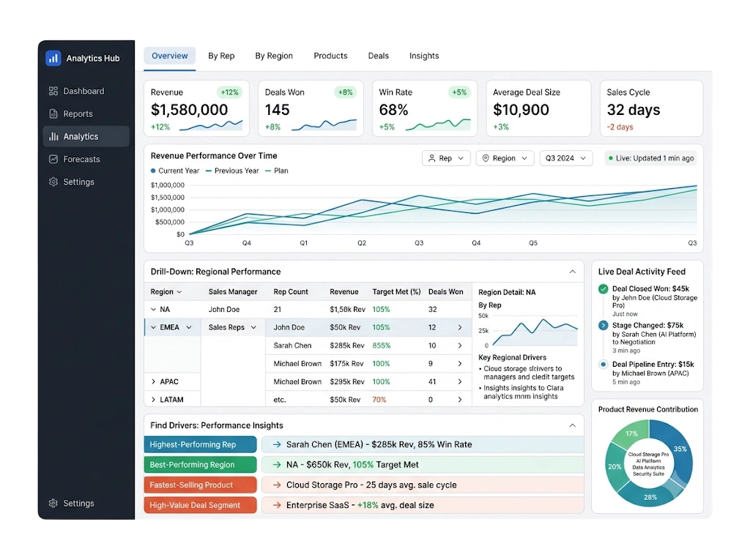The width and height of the screenshot is (750, 560).
Task: Click the Sales Manager column header
Action: (x=233, y=292)
